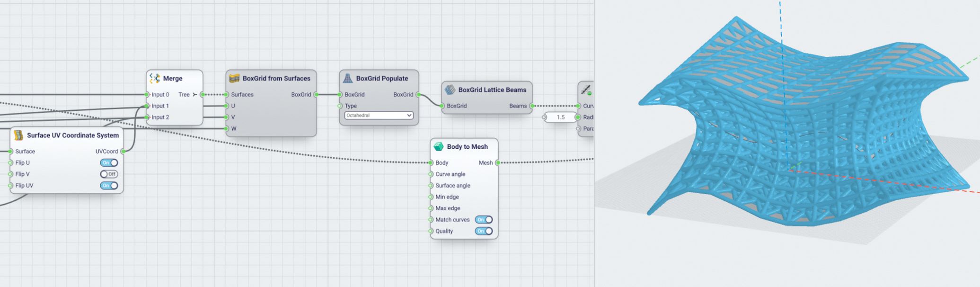Turn off the Flip UV toggle

point(109,186)
